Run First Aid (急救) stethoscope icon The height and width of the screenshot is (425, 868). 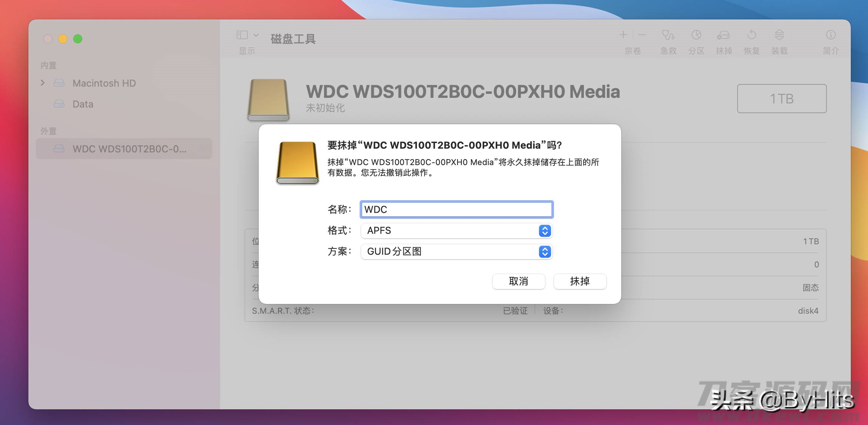668,35
